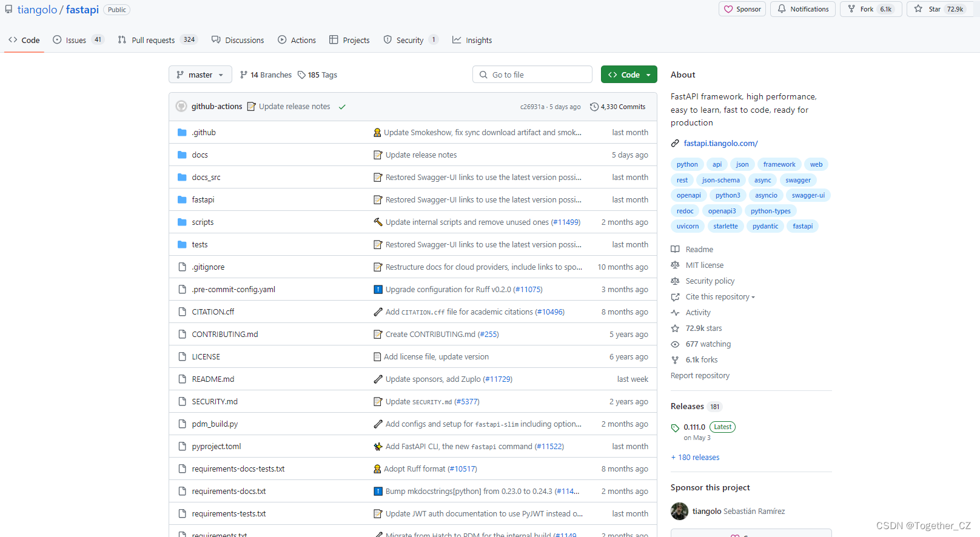This screenshot has width=980, height=537.
Task: Open CITATION.cff file
Action: click(213, 312)
